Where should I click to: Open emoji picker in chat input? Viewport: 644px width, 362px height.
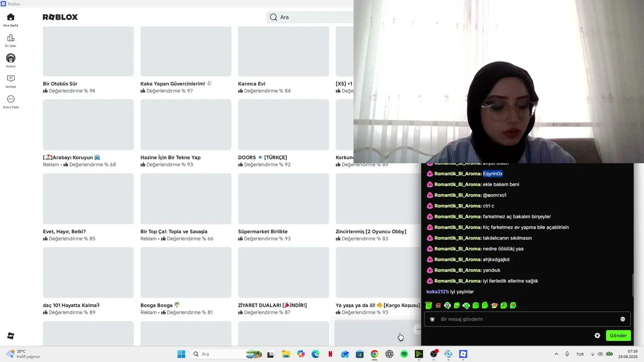[622, 319]
